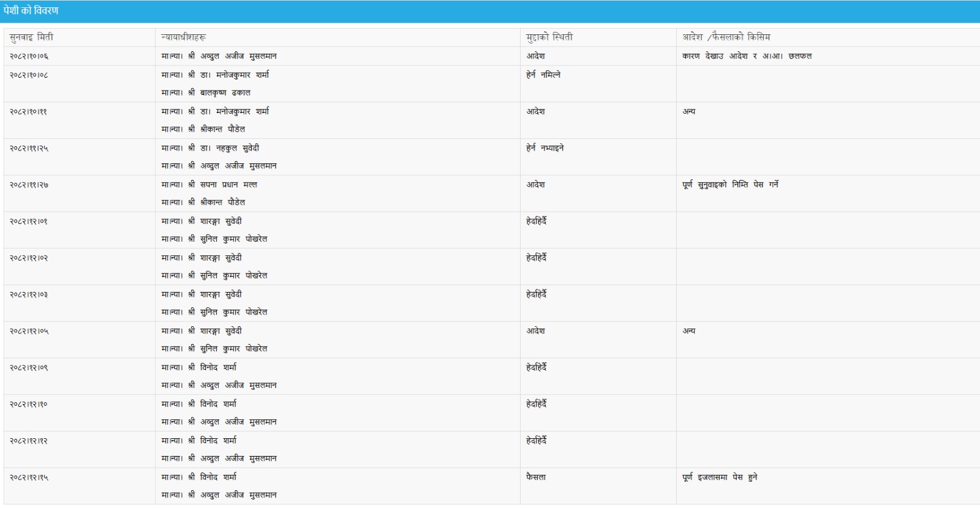Click hearing date २०८२।१२।०९
The width and height of the screenshot is (980, 508).
(29, 368)
